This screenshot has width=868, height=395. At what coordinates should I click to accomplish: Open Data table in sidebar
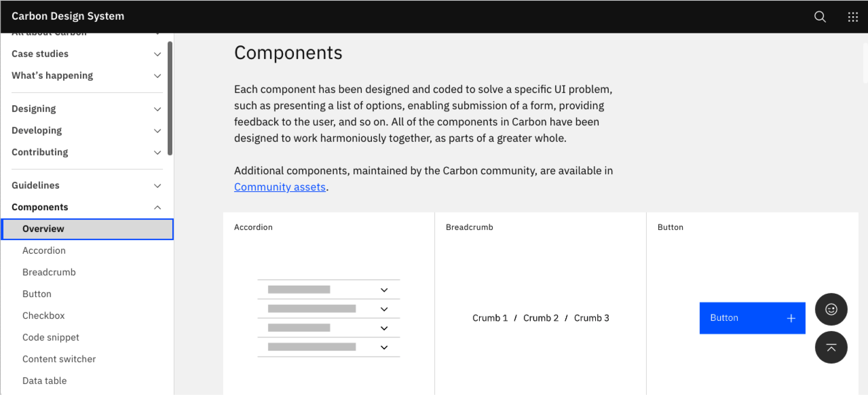click(x=45, y=381)
